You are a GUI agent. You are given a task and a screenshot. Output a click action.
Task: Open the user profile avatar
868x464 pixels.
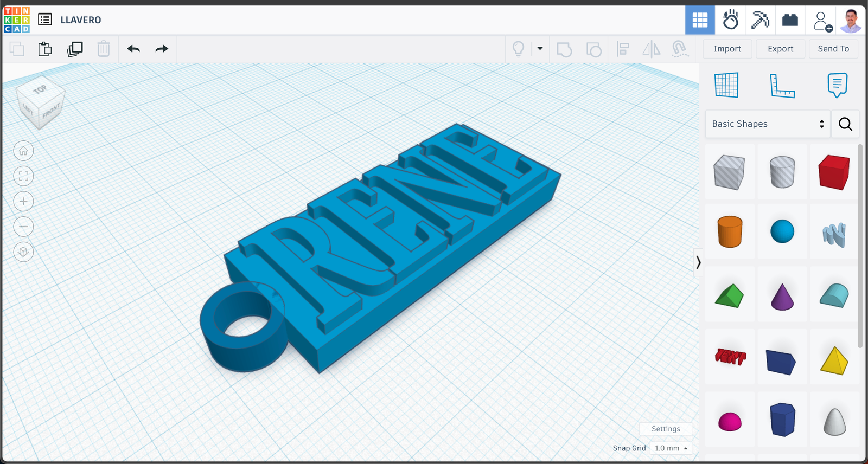[x=851, y=21]
